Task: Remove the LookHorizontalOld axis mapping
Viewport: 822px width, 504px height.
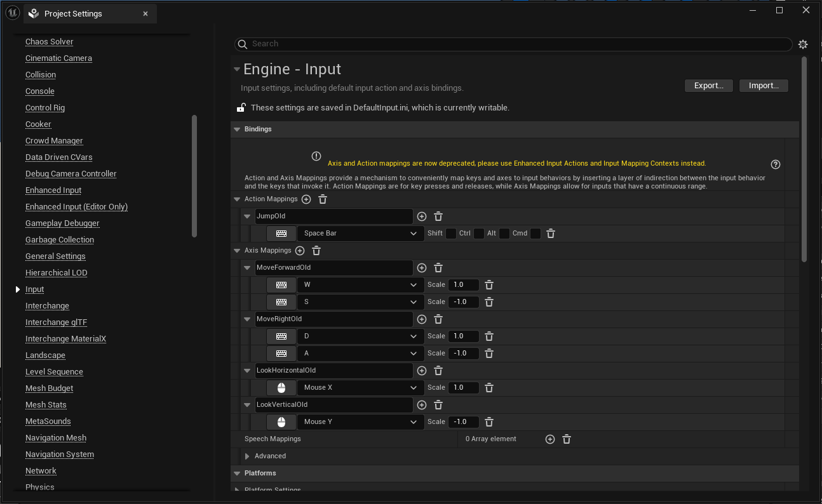Action: 438,371
